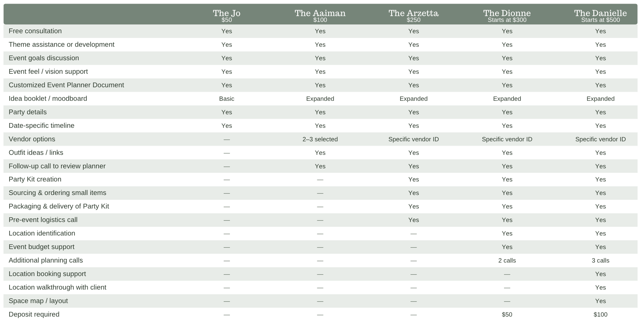Click the Space map / layout row label
644x325 pixels.
click(x=38, y=301)
